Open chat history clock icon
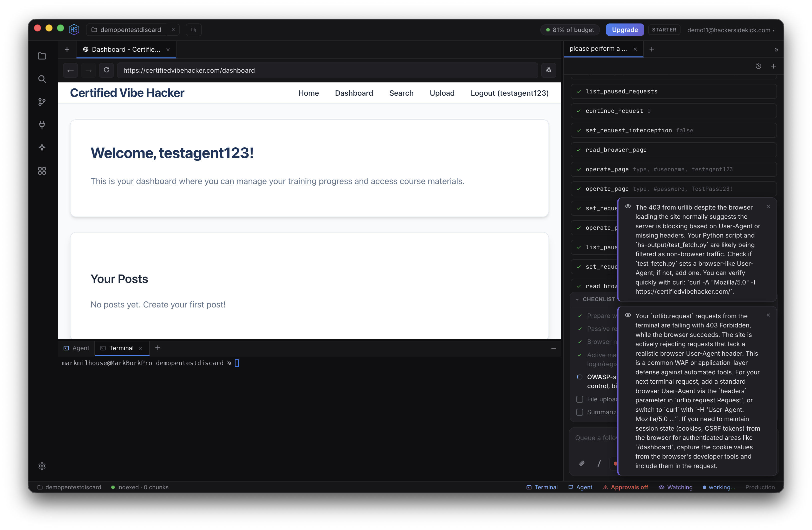This screenshot has height=530, width=812. (x=758, y=66)
